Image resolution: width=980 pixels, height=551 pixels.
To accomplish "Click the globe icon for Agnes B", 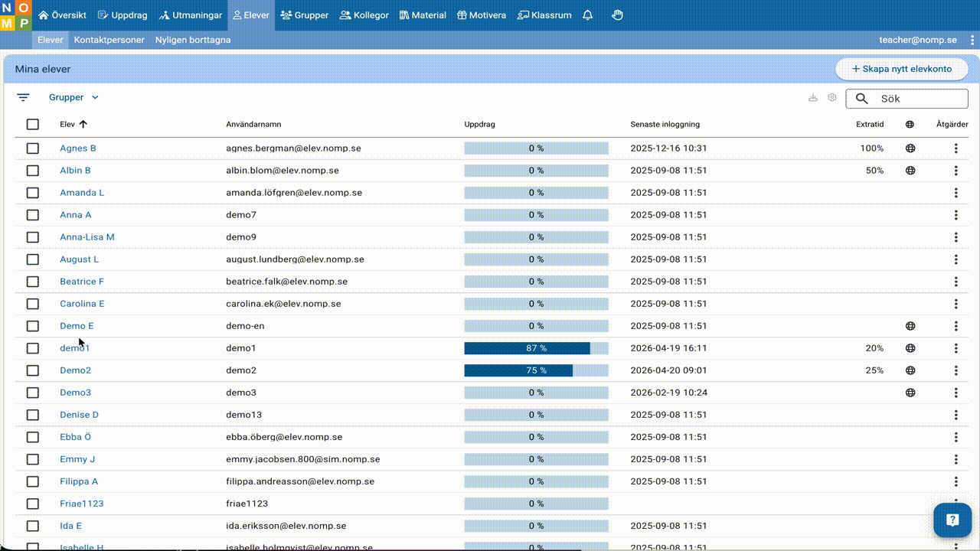I will coord(910,148).
